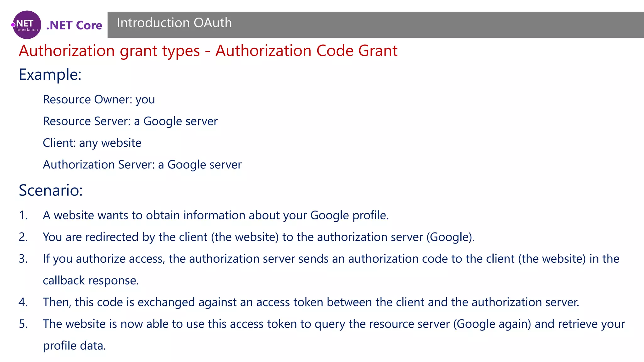Click the Authorization Code Grant heading
Viewport: 644px width, 362px height.
point(208,51)
